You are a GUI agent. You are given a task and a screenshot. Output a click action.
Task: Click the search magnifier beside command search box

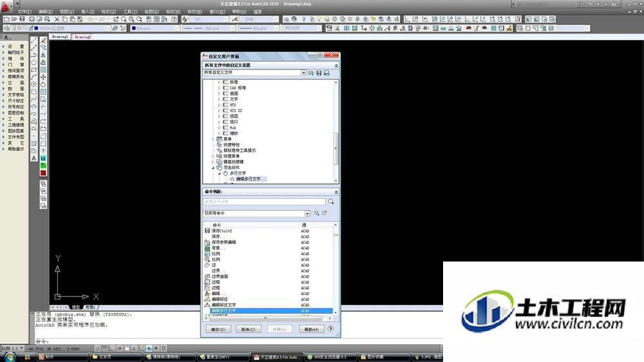(x=331, y=202)
